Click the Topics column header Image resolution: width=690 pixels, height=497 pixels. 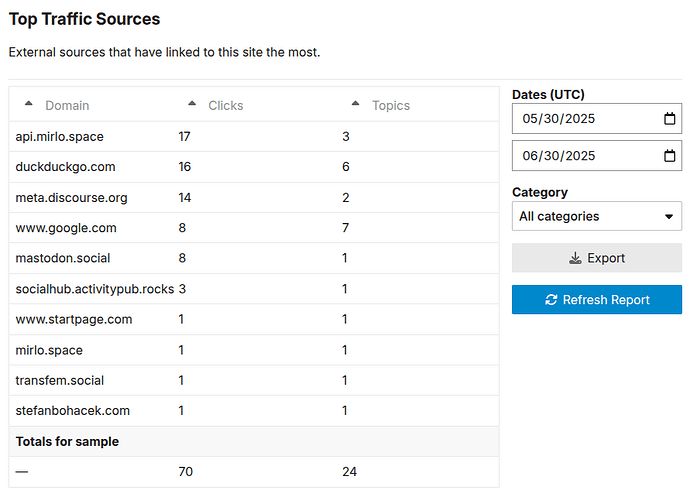click(x=391, y=106)
